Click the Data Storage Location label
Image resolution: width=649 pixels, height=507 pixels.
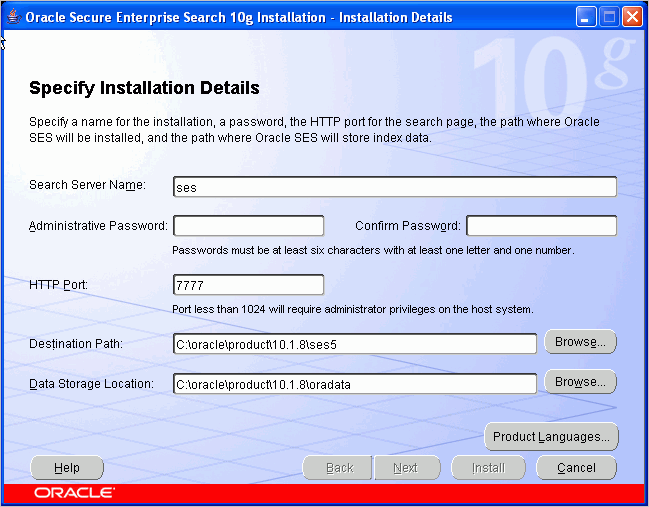coord(91,384)
